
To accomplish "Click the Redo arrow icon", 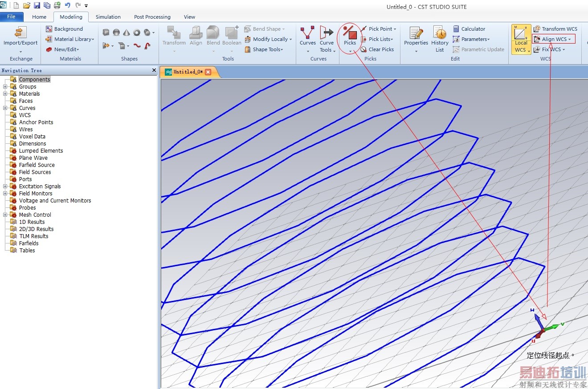I will (x=78, y=5).
